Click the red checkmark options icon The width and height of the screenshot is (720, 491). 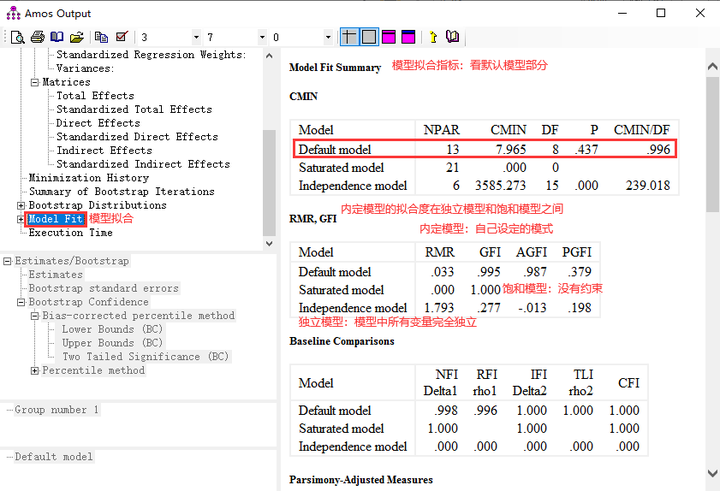point(122,37)
